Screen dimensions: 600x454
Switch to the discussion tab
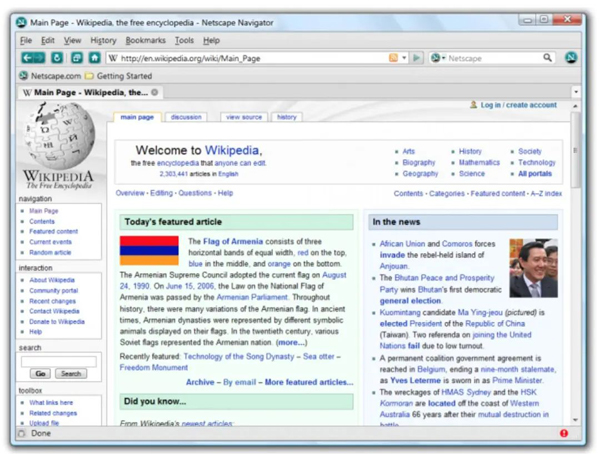point(186,117)
